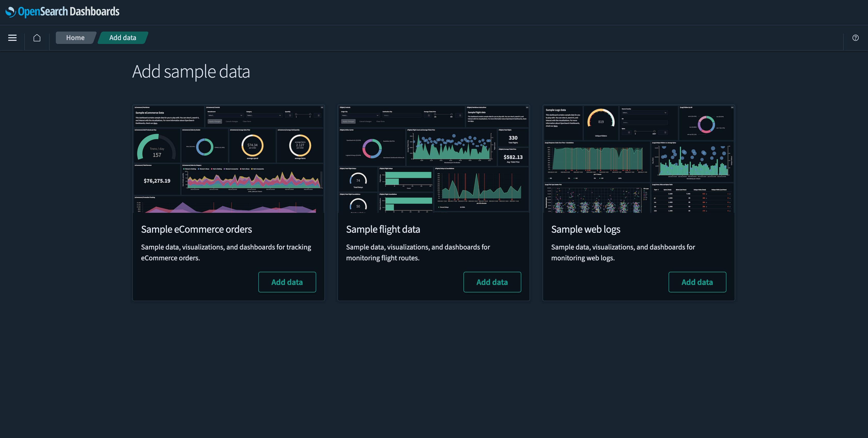Screen dimensions: 868x438
Task: Open the Sample web logs preview thumbnail
Action: 639,159
